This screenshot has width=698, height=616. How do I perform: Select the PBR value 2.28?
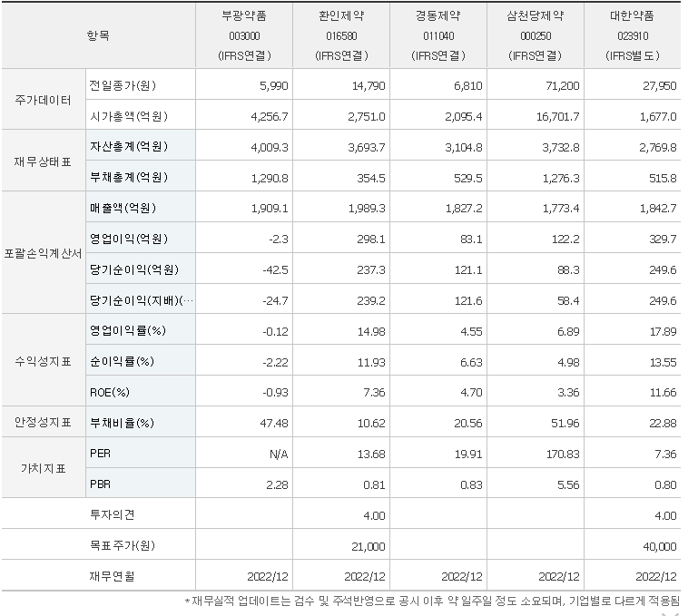(x=277, y=484)
